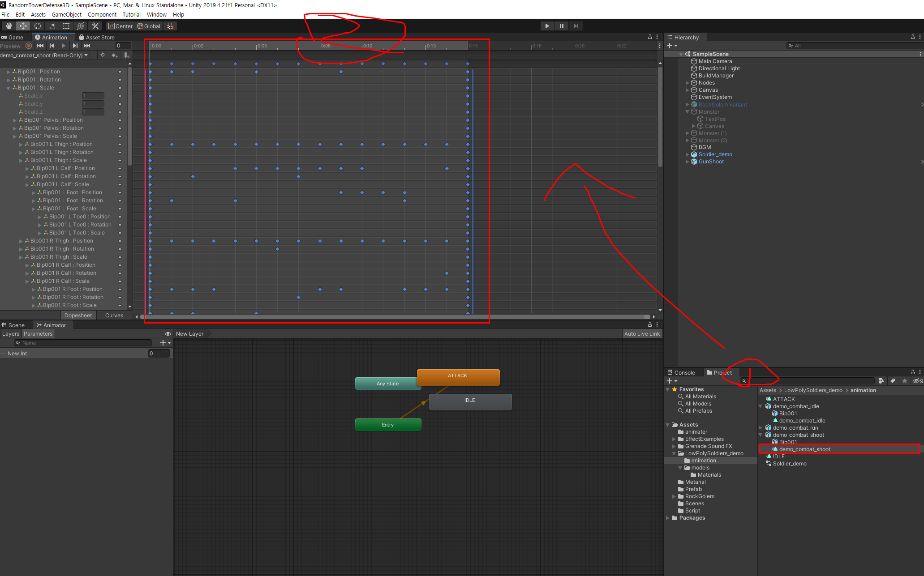
Task: Toggle Animator layer visibility eye icon
Action: tap(168, 334)
